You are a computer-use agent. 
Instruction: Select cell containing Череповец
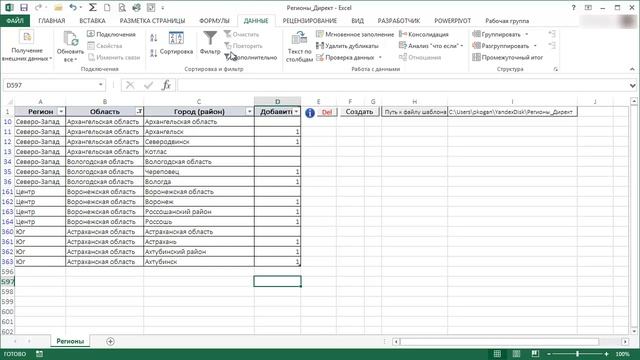pos(199,172)
